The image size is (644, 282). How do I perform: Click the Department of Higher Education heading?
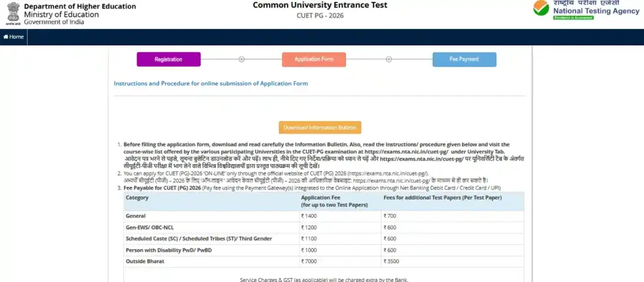[x=80, y=6]
